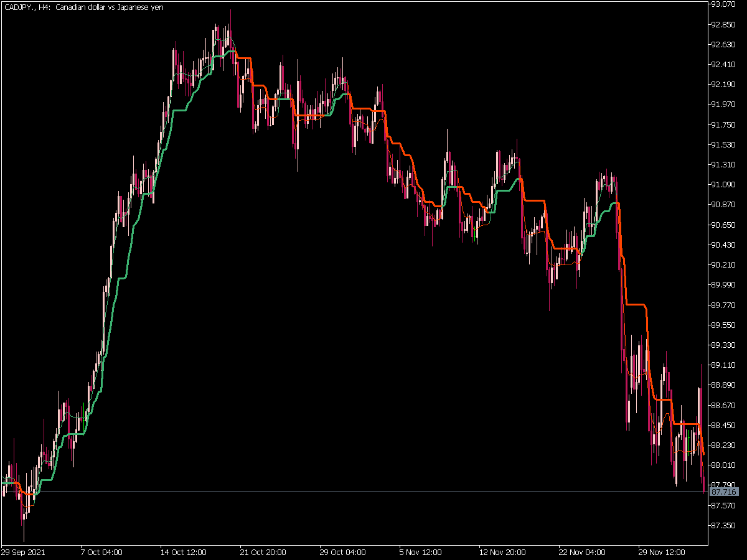Click the 91.970 price axis label
Image resolution: width=747 pixels, height=560 pixels.
pyautogui.click(x=724, y=104)
